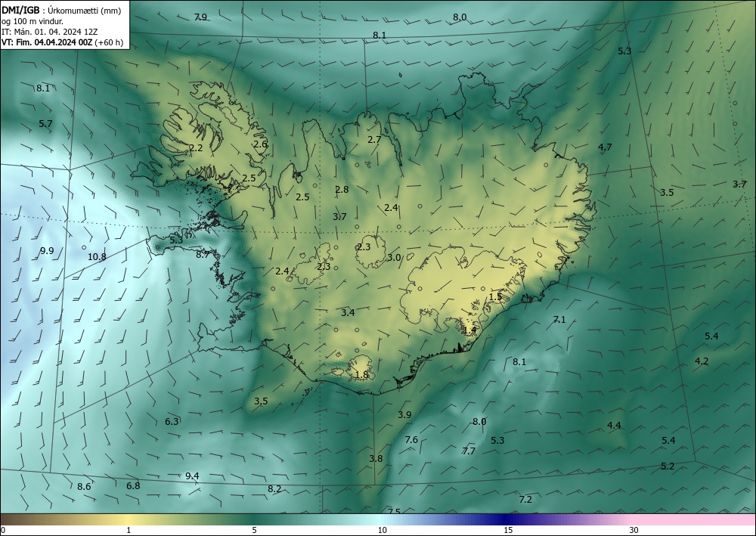Click the 15 label on the color scale

point(508,531)
